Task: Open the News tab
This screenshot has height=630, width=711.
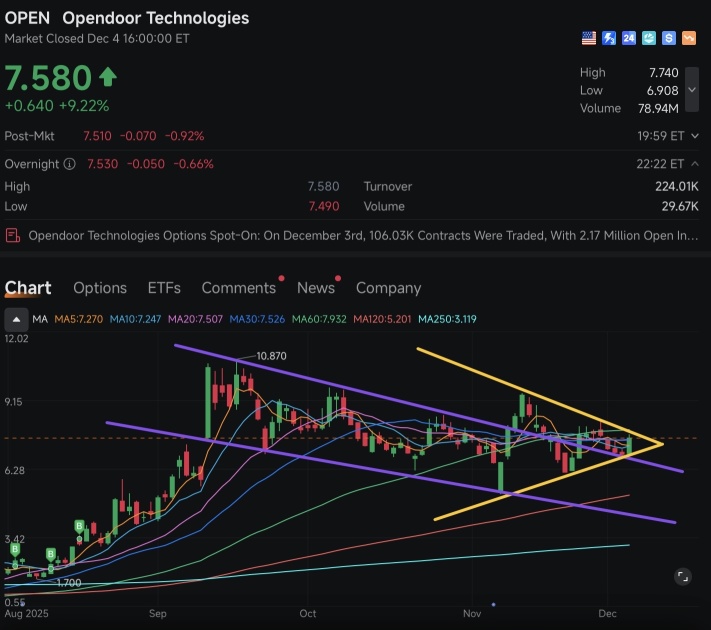Action: pyautogui.click(x=316, y=288)
